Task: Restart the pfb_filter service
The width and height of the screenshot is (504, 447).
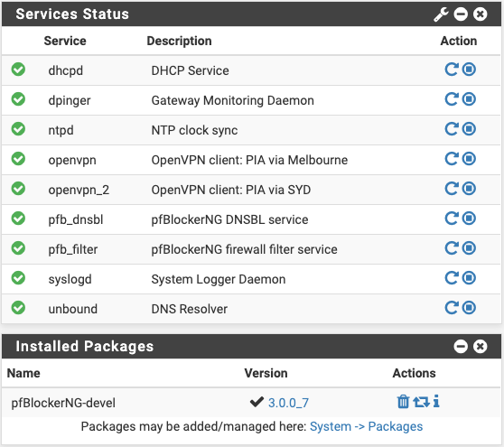Action: [x=452, y=248]
